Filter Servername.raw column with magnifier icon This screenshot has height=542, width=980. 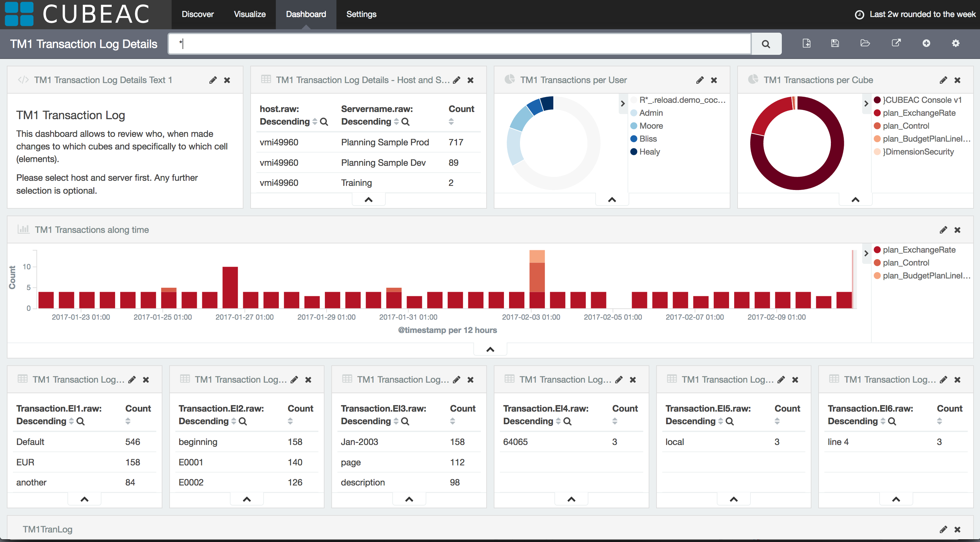406,122
